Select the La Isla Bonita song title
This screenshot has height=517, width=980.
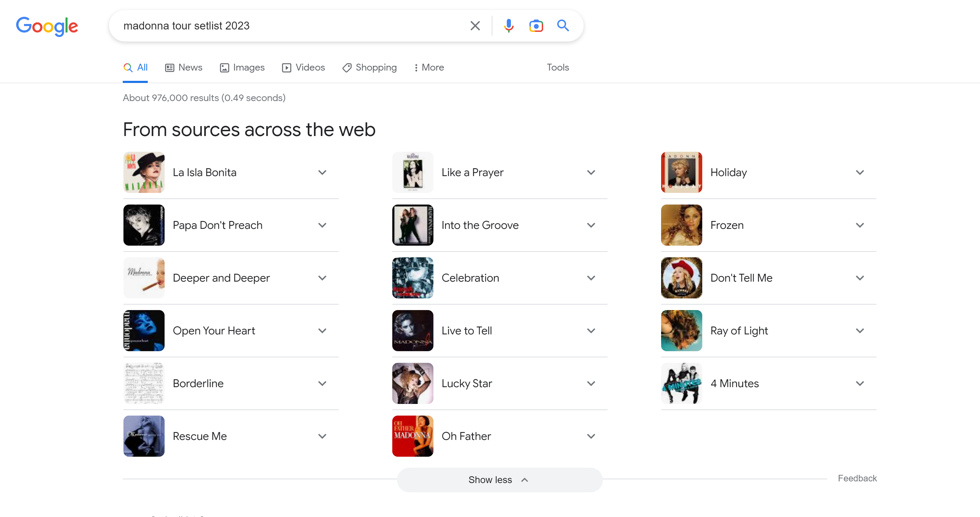tap(205, 173)
